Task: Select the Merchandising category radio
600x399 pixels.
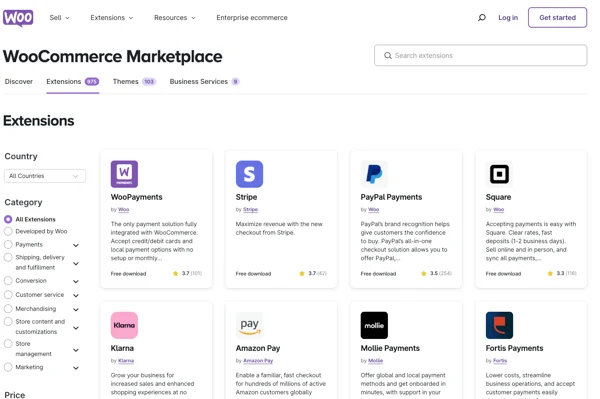Action: [x=8, y=309]
